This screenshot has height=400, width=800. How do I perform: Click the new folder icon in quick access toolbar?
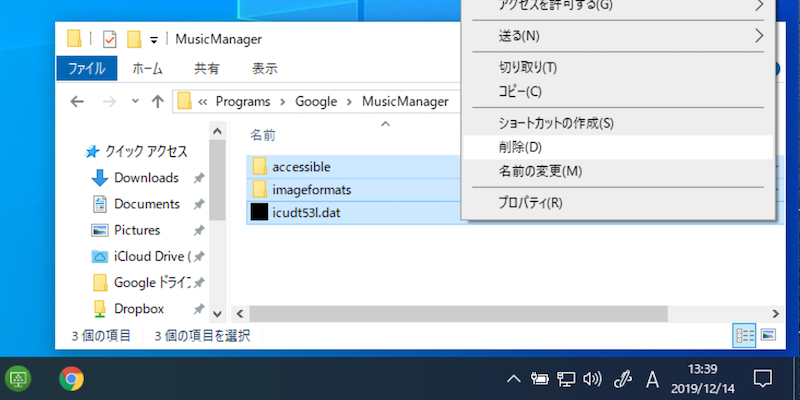pos(133,40)
